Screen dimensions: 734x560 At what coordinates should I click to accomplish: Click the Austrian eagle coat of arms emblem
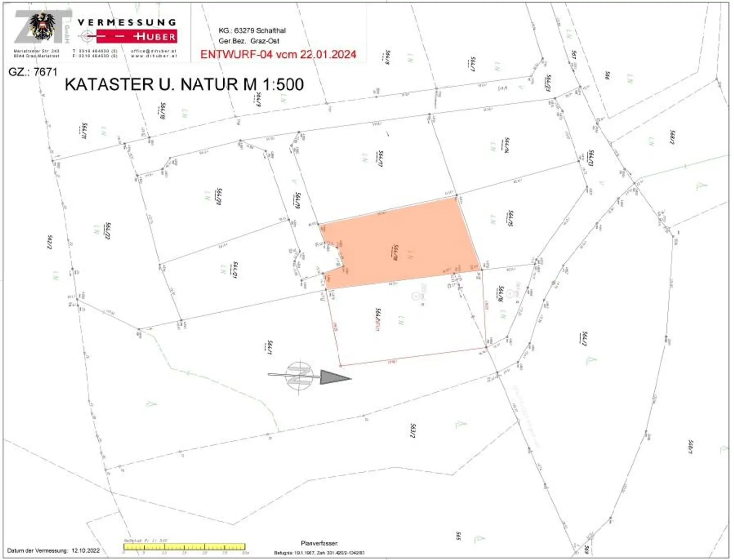[43, 27]
